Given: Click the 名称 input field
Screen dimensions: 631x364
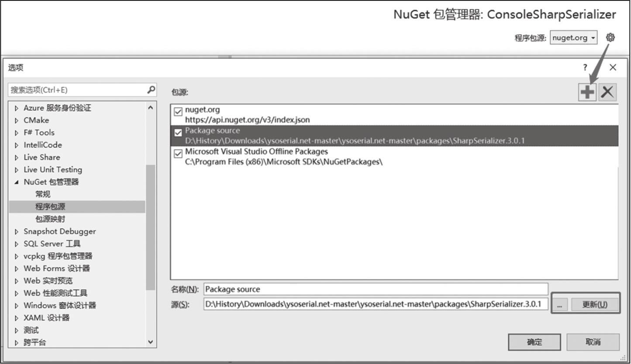Looking at the screenshot, I should (x=376, y=289).
